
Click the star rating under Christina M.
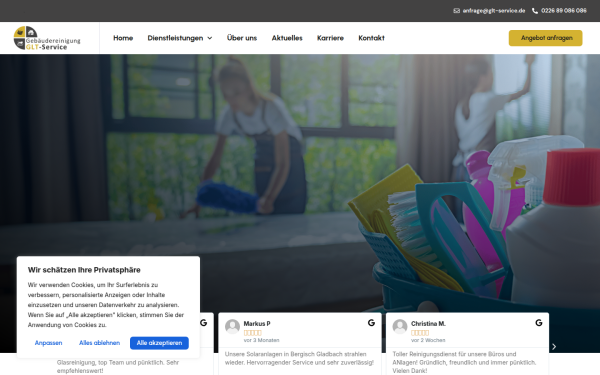(x=420, y=333)
